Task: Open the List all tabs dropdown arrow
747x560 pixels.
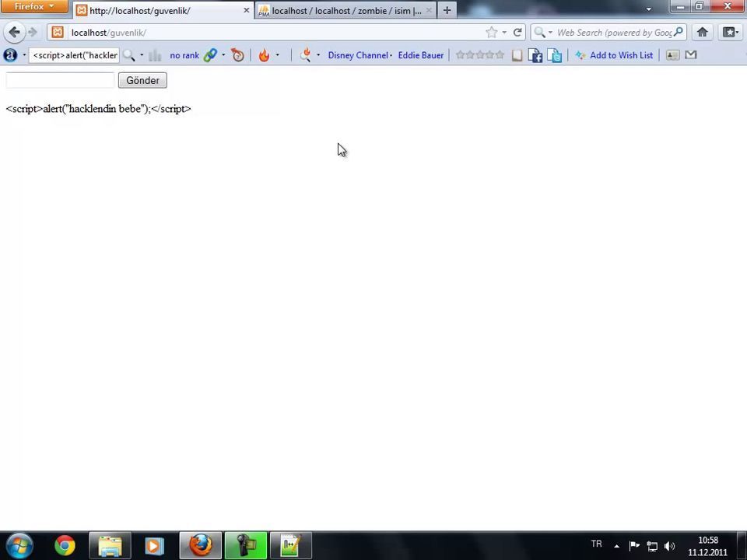Action: click(649, 9)
